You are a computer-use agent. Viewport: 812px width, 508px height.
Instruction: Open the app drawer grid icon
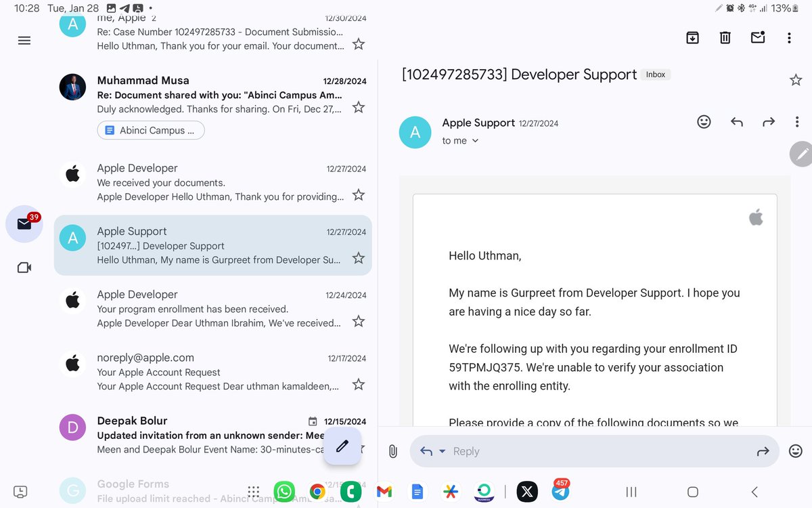coord(254,492)
